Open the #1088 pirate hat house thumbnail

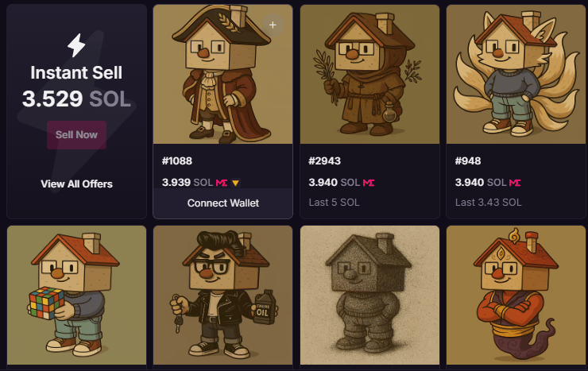(222, 74)
